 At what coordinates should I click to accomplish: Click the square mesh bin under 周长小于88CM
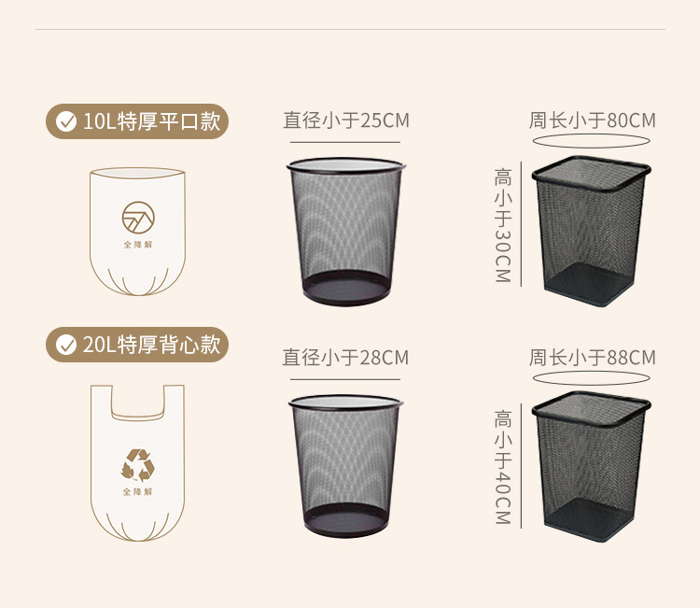[x=591, y=466]
